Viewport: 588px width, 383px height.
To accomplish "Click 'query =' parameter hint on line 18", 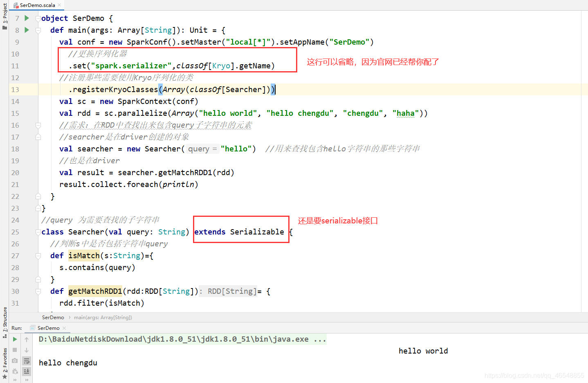I will tap(202, 149).
